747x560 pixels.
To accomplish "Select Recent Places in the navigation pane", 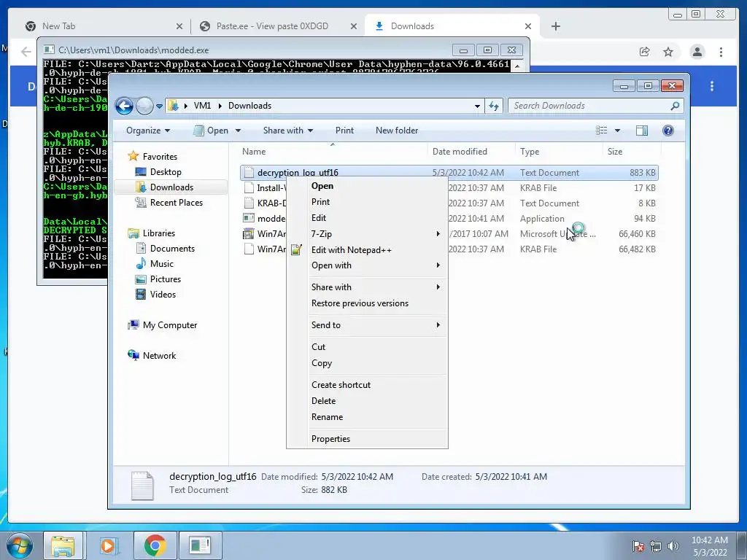I will pyautogui.click(x=177, y=203).
